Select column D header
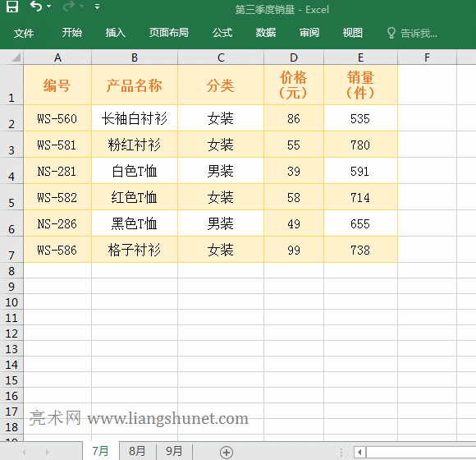The width and height of the screenshot is (476, 460). (x=294, y=57)
